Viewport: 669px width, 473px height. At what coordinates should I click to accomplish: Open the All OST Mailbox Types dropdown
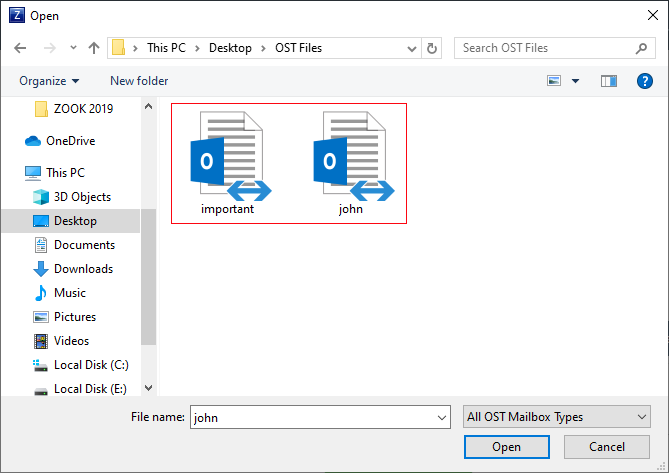pos(556,417)
